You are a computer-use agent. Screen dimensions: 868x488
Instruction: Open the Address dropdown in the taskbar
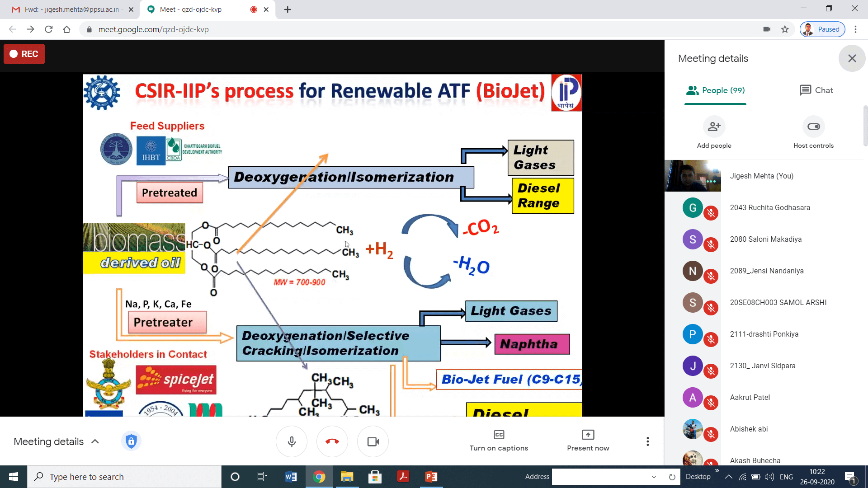point(654,477)
